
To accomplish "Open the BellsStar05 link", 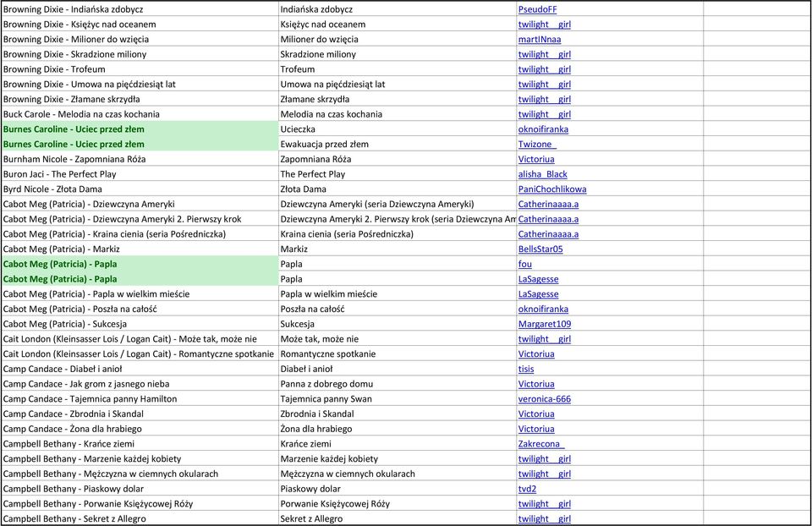I will point(540,249).
